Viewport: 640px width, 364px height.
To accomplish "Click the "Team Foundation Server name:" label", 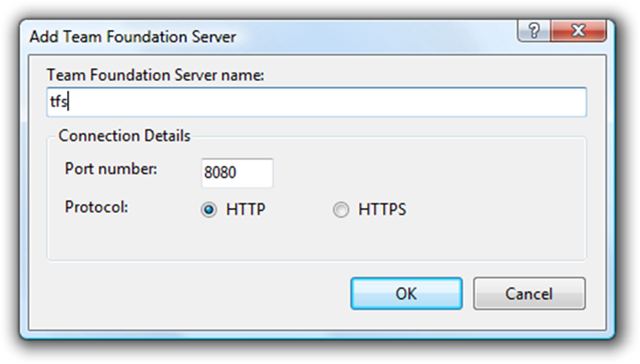I will click(156, 75).
